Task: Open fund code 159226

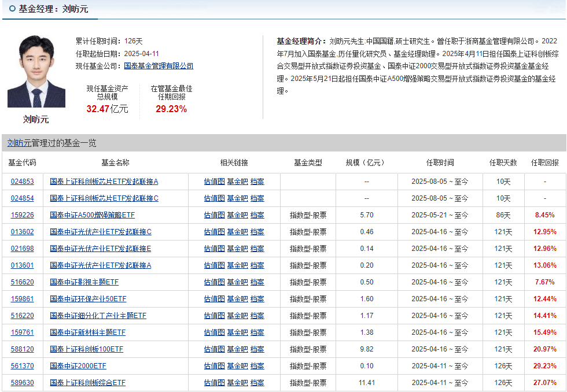Action: tap(22, 215)
